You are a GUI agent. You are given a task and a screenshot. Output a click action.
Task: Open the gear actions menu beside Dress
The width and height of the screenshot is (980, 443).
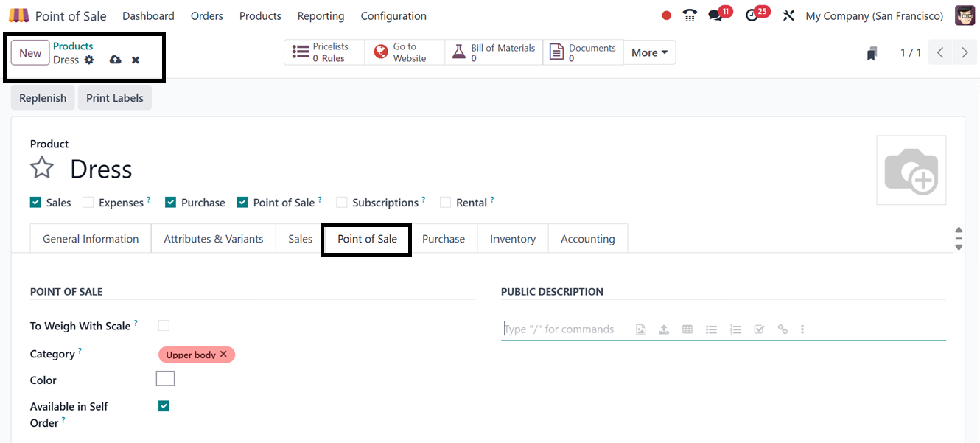pos(89,60)
